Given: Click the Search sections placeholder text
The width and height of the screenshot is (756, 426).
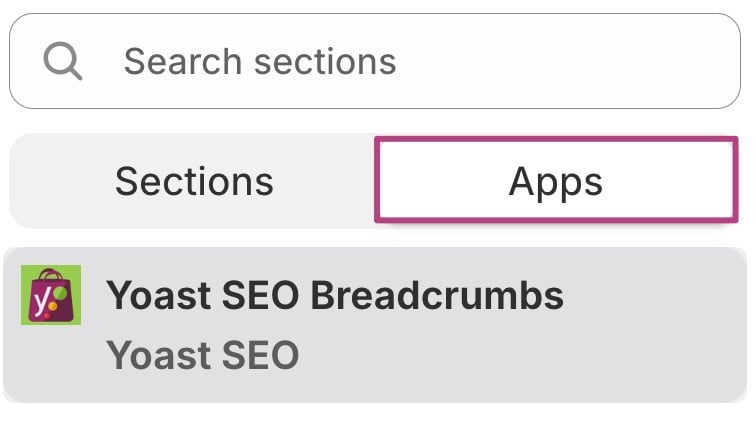Looking at the screenshot, I should pos(260,62).
